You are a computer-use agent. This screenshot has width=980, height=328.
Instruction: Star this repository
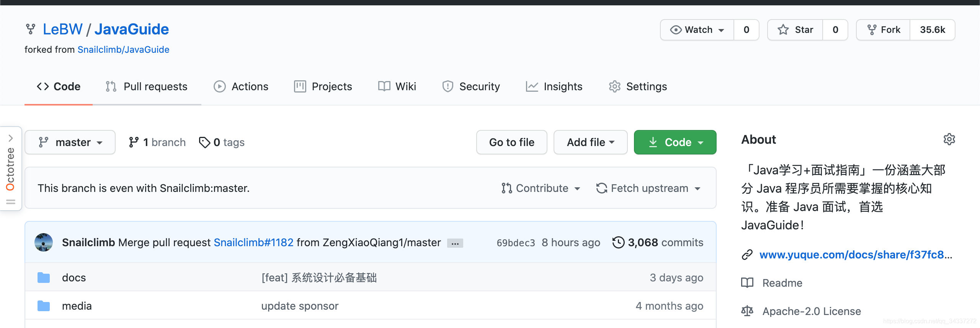(795, 30)
